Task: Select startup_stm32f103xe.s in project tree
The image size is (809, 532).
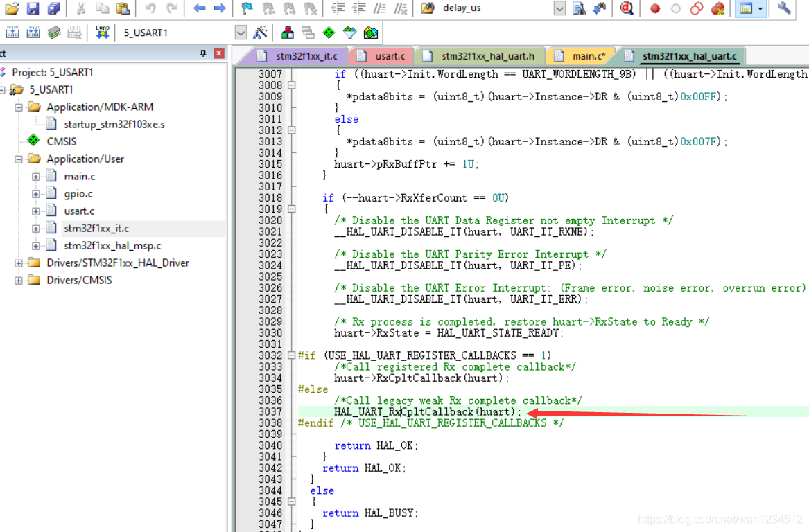Action: (114, 125)
